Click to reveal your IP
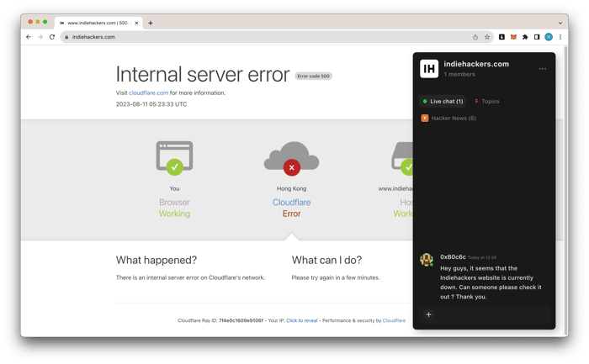 (x=301, y=320)
